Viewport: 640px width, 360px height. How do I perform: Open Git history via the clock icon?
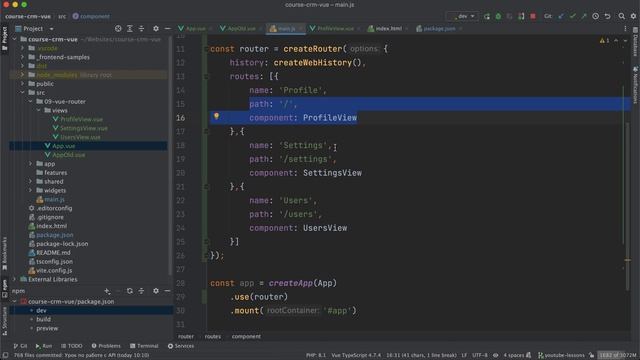[x=596, y=16]
